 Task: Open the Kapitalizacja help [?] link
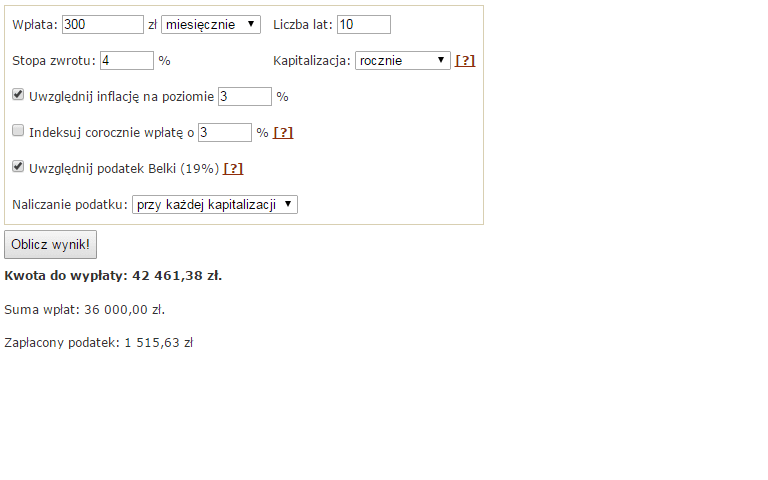[465, 60]
